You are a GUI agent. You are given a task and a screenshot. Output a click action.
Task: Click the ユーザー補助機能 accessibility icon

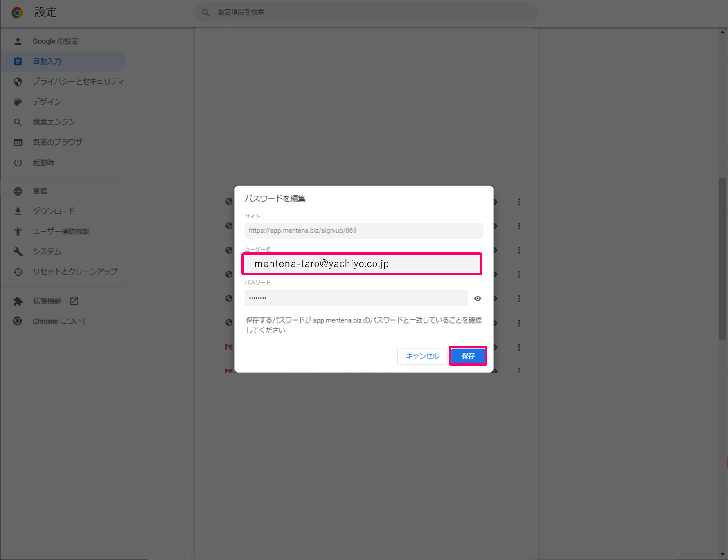click(18, 232)
